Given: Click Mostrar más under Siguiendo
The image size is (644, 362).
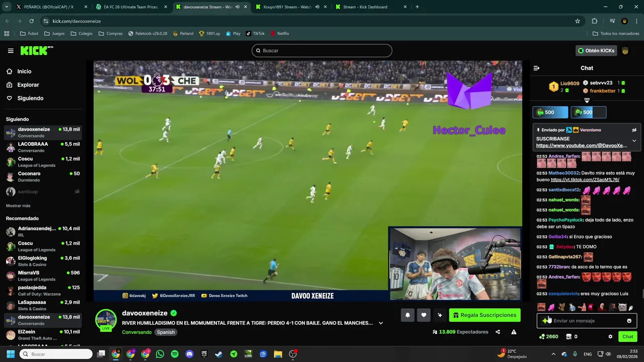Looking at the screenshot, I should click(18, 206).
